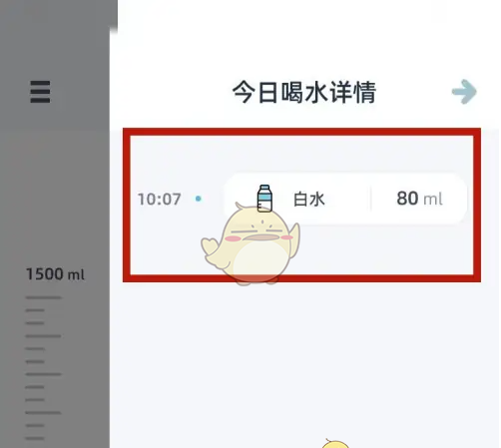
Task: Tap the blue timeline dot beside 10:07
Action: tap(199, 199)
